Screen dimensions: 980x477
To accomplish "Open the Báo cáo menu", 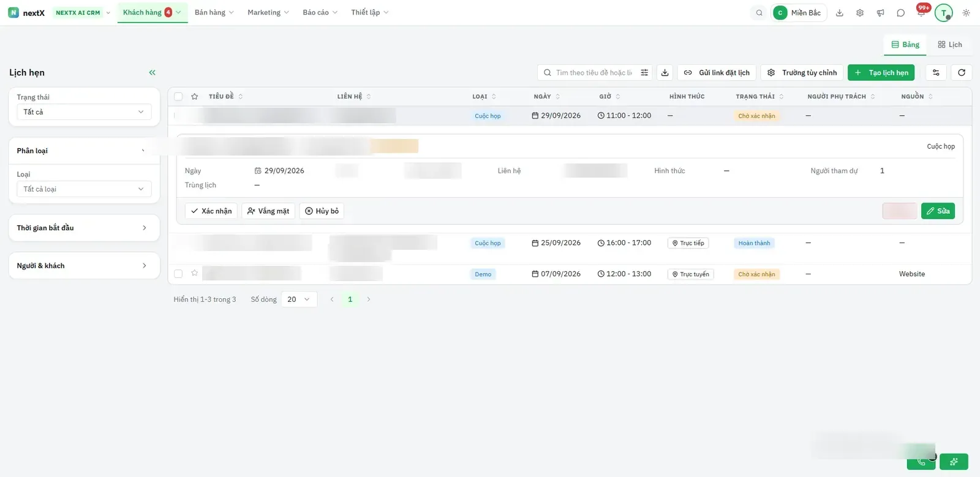I will pos(320,12).
